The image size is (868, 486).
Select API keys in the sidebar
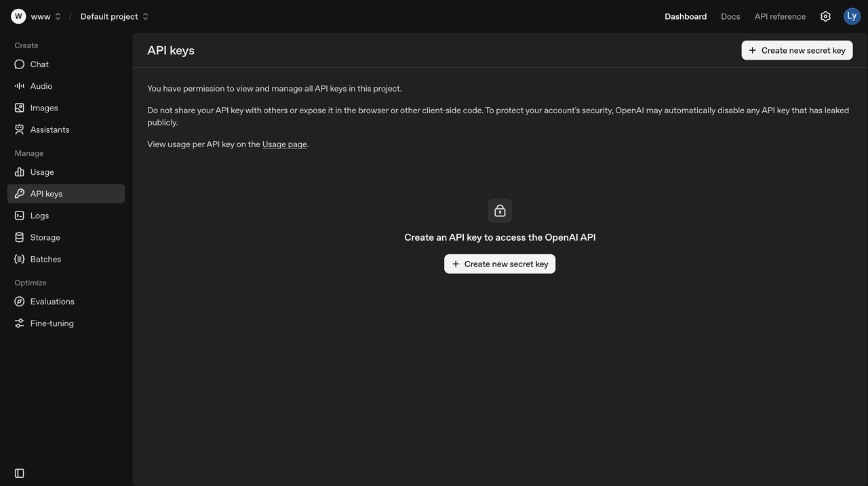(66, 194)
